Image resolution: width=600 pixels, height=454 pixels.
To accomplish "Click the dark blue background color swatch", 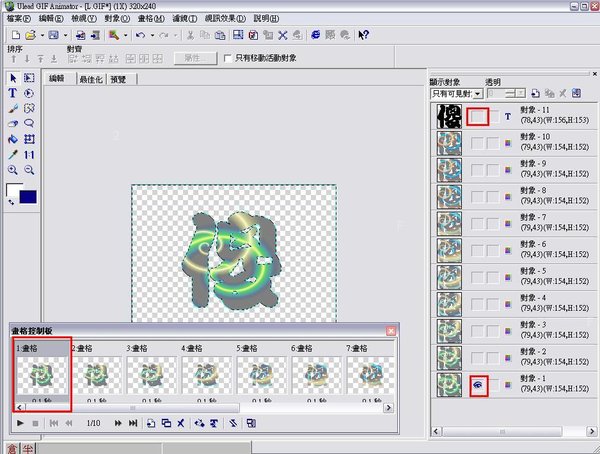I will click(x=28, y=197).
